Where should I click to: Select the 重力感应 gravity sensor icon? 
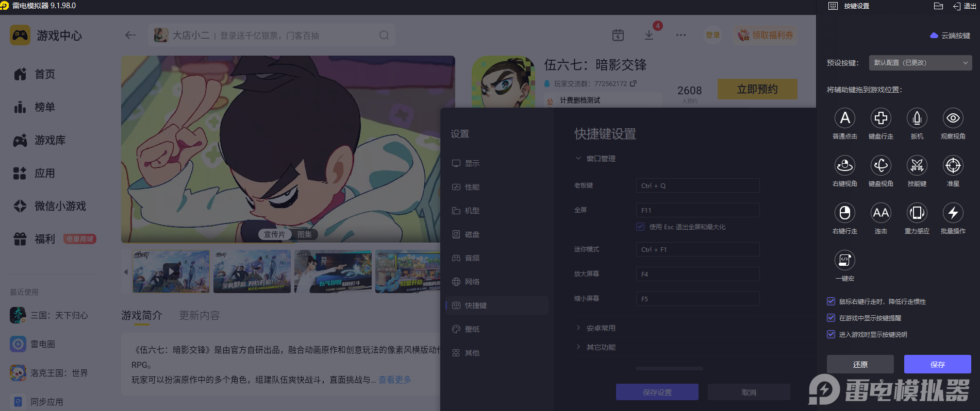coord(917,213)
